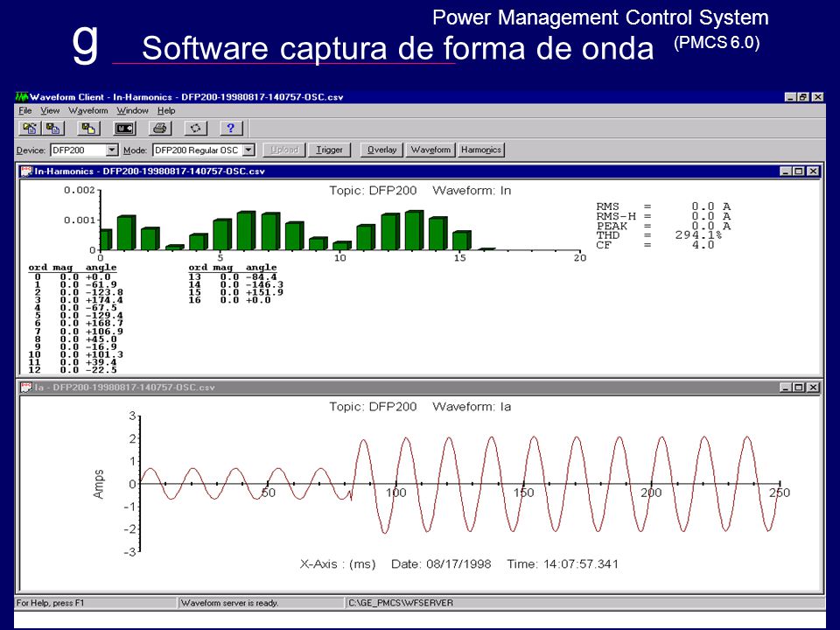Click the second toolbar icon from the left
Image resolution: width=840 pixels, height=630 pixels.
(x=53, y=129)
